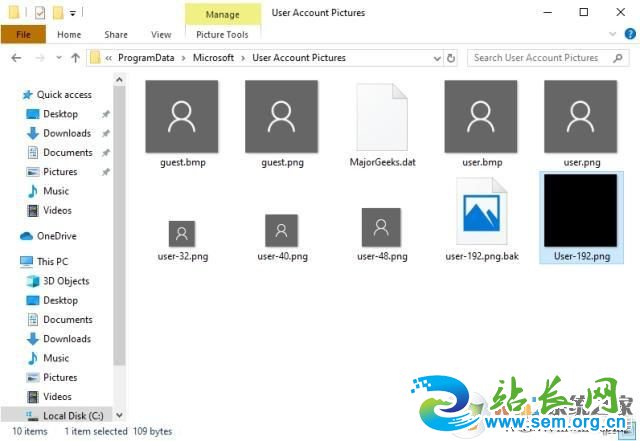Click the Up arrow navigation button
This screenshot has height=441, width=640.
coord(75,58)
